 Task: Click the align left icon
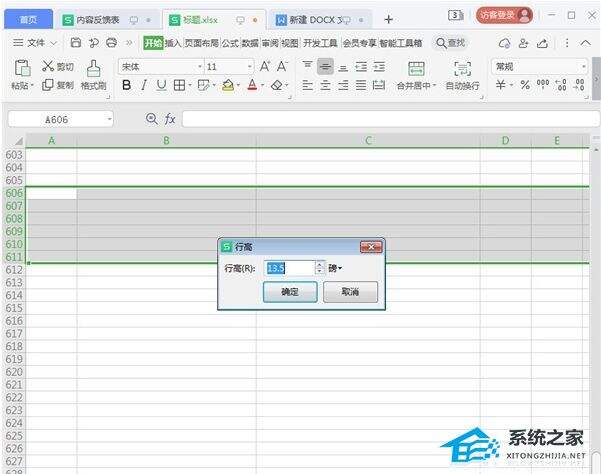[x=307, y=85]
